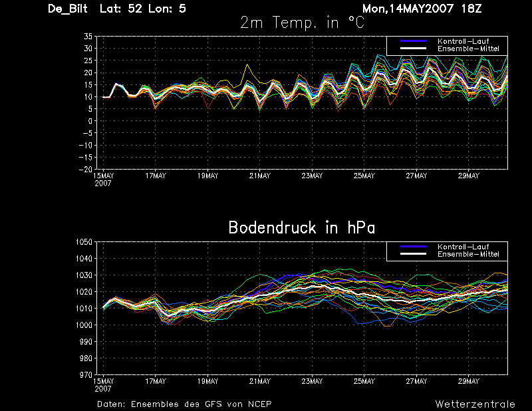Click the 1050 value on pressure axis
Screen dimensions: 532x411
84,242
